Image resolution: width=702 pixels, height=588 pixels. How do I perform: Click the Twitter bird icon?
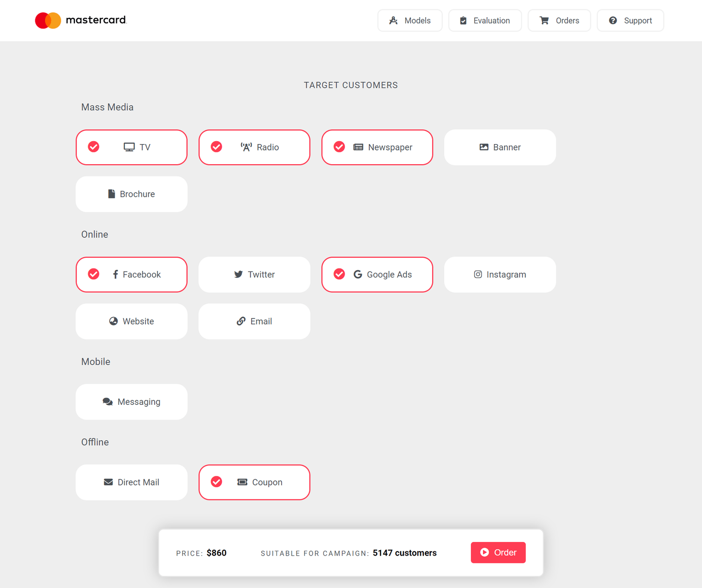coord(239,274)
